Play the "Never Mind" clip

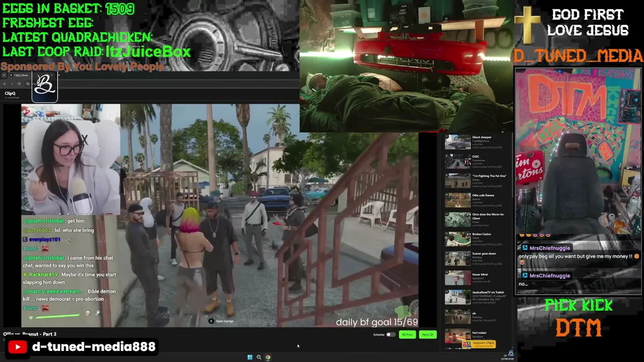tap(458, 278)
